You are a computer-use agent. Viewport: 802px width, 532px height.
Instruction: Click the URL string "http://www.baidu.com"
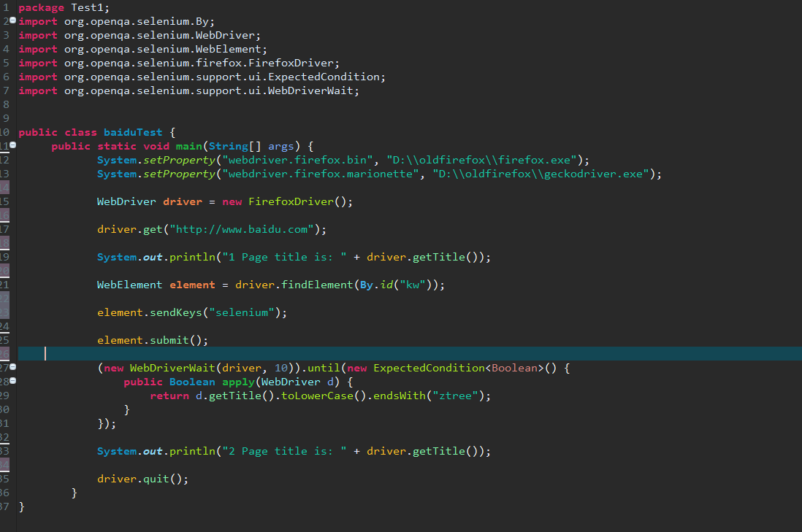click(x=242, y=229)
